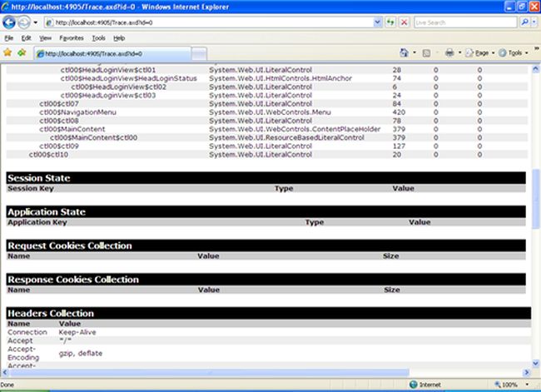Click the Print icon
Image resolution: width=541 pixels, height=392 pixels.
[x=449, y=52]
